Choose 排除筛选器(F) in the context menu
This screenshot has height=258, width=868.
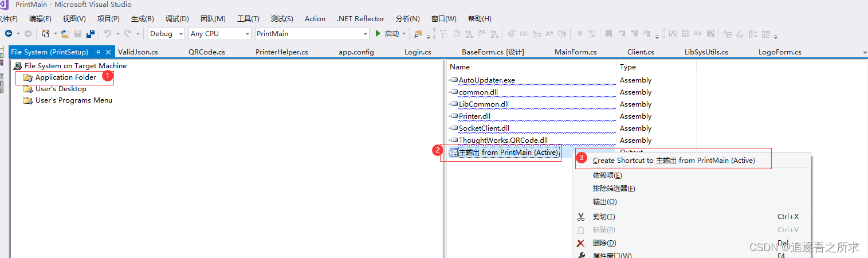tap(614, 189)
